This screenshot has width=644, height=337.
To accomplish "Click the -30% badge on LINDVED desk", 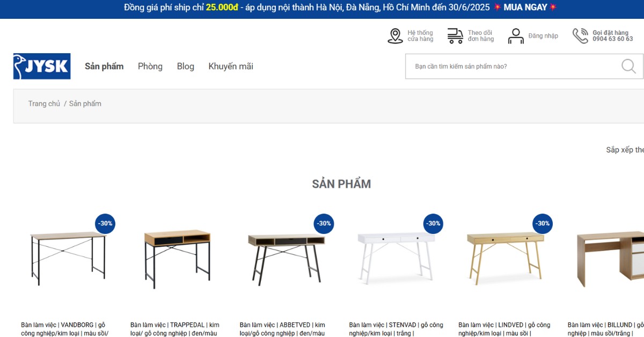I will [543, 223].
